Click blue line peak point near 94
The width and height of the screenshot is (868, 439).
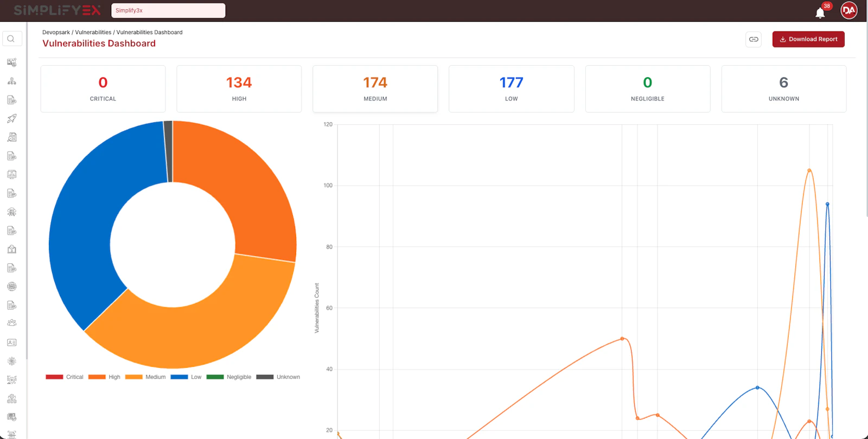pos(827,204)
